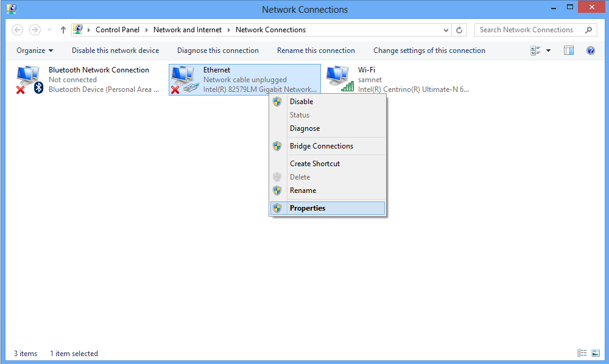Choose Status in the context menu
The height and width of the screenshot is (364, 609).
click(328, 115)
